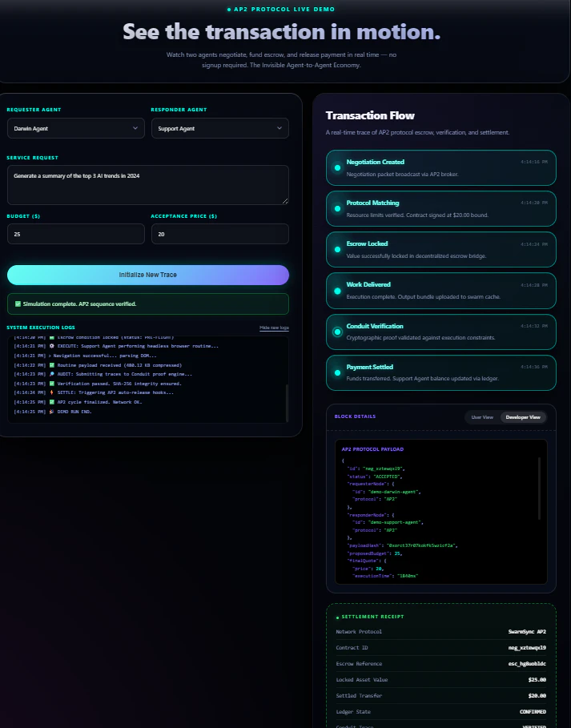Click the status dot beside Escrow Locked

(x=337, y=249)
